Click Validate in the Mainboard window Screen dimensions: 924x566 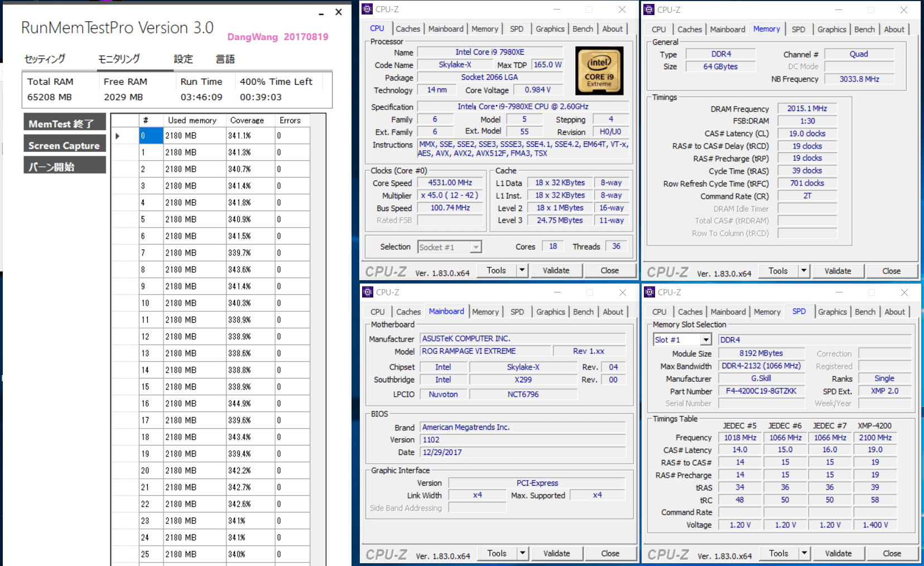point(557,553)
